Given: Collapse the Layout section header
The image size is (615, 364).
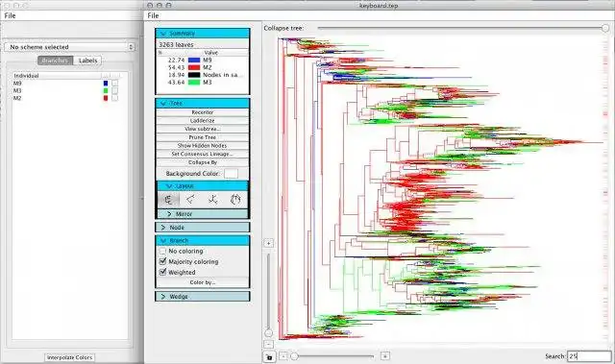Looking at the screenshot, I should tap(203, 185).
